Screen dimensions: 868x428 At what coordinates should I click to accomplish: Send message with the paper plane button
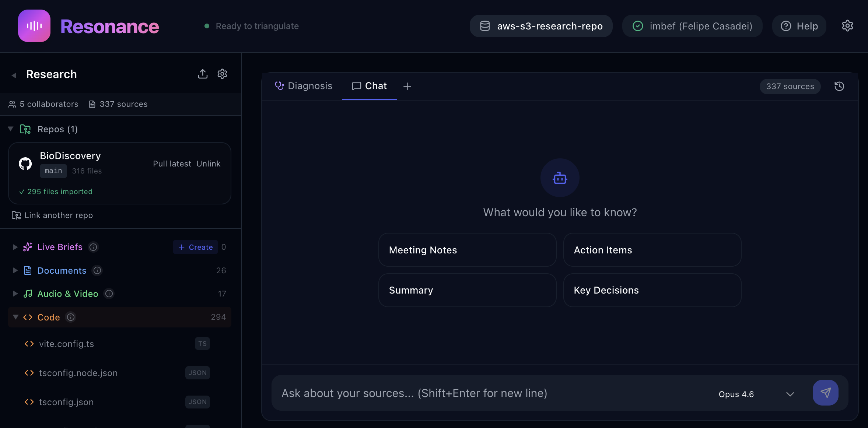point(826,393)
